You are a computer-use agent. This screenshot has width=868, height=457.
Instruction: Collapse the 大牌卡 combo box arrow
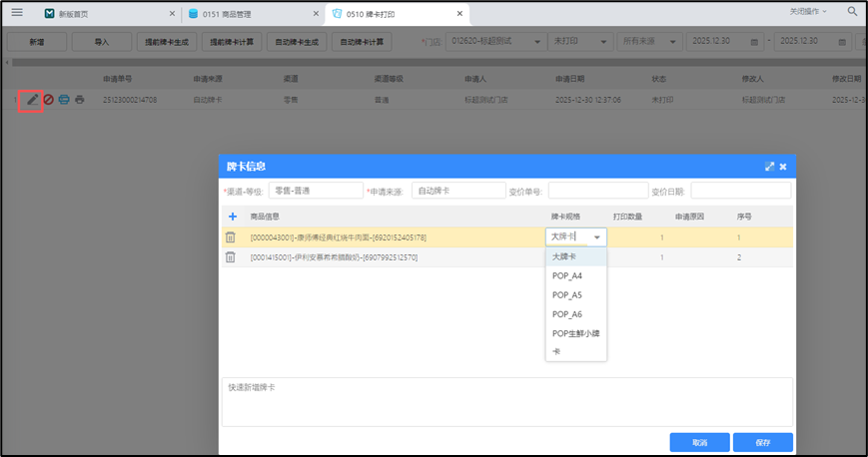tap(597, 237)
